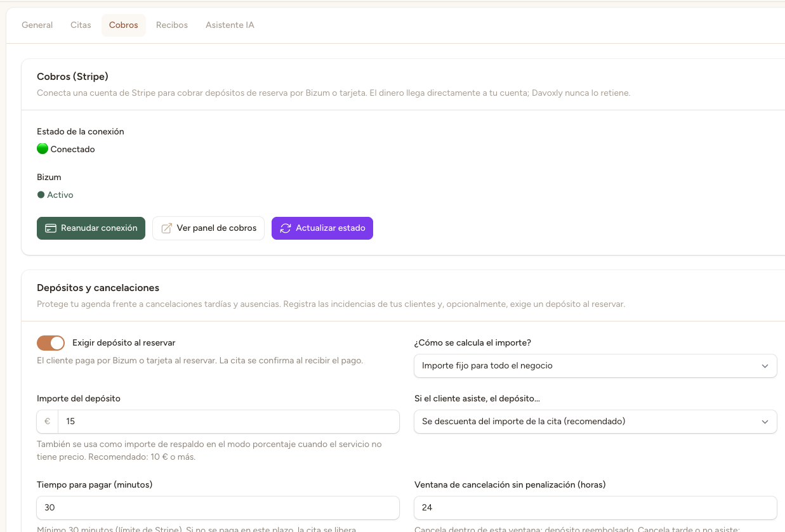Click the Ventana de cancelación sin penalización label

coord(510,485)
